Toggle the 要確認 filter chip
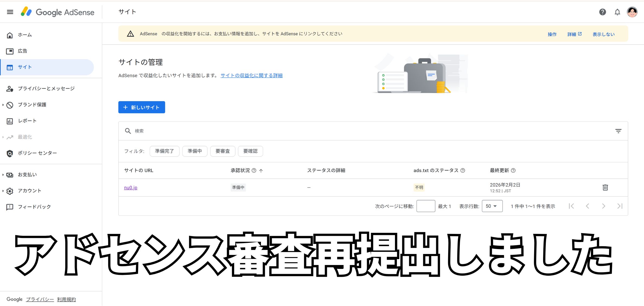Screen dimensions: 644x306 (250, 151)
